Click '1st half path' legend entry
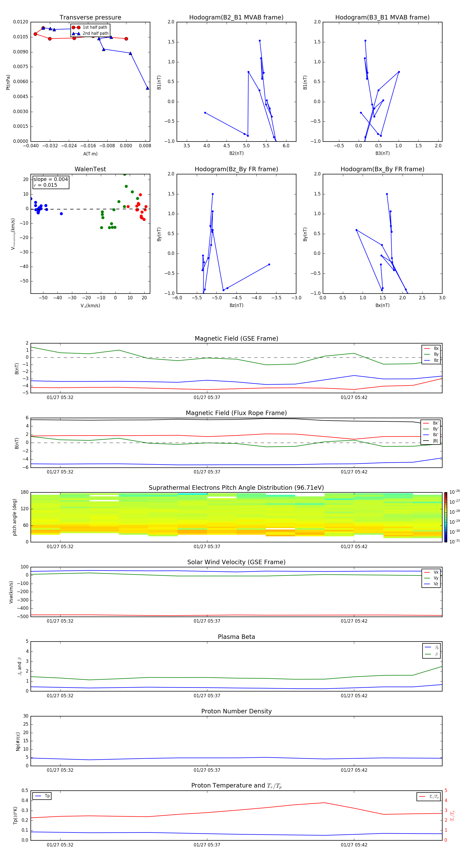The image size is (473, 868). point(90,27)
